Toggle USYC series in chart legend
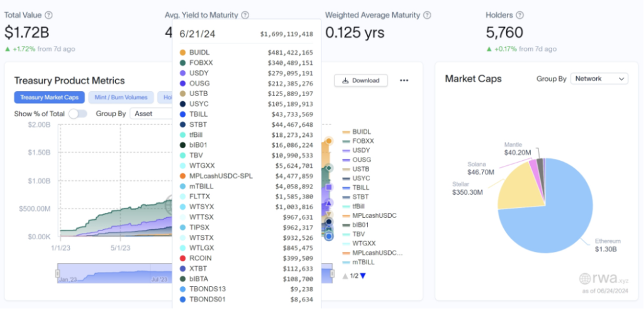644x309 pixels. tap(356, 178)
